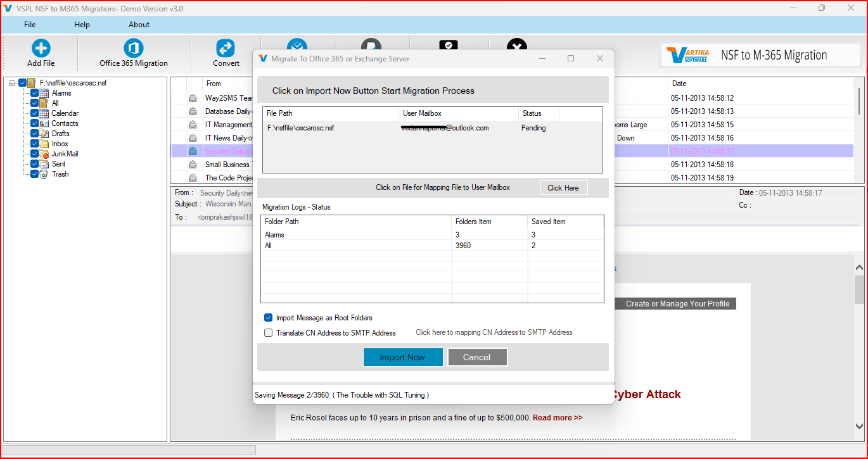
Task: Click envelope icon of The Code Project row
Action: click(x=193, y=178)
